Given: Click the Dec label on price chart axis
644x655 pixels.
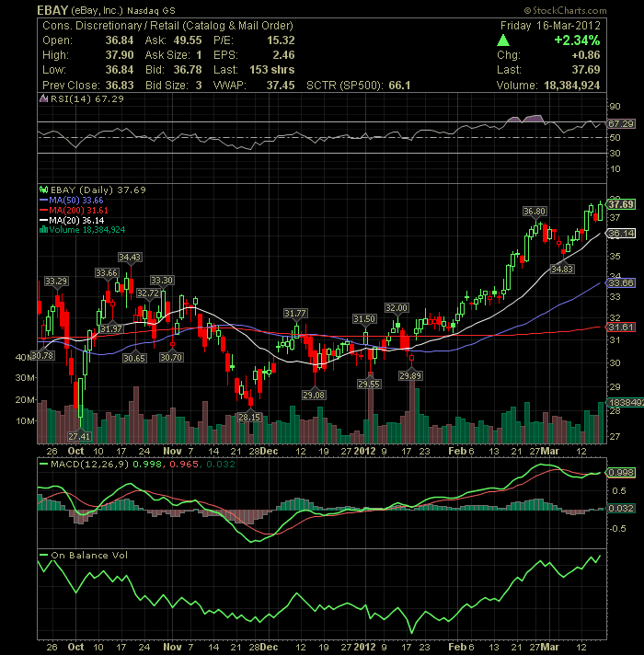Looking at the screenshot, I should [x=269, y=451].
